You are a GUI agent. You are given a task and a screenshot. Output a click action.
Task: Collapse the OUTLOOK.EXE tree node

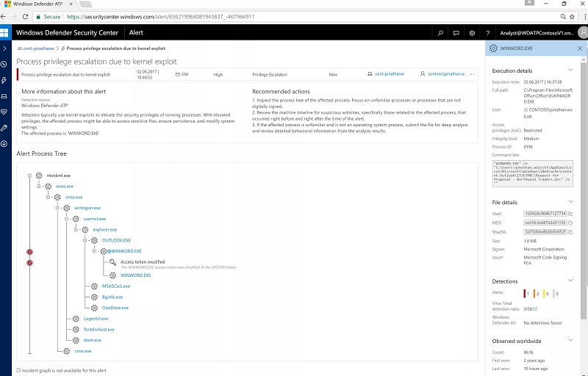coord(85,240)
